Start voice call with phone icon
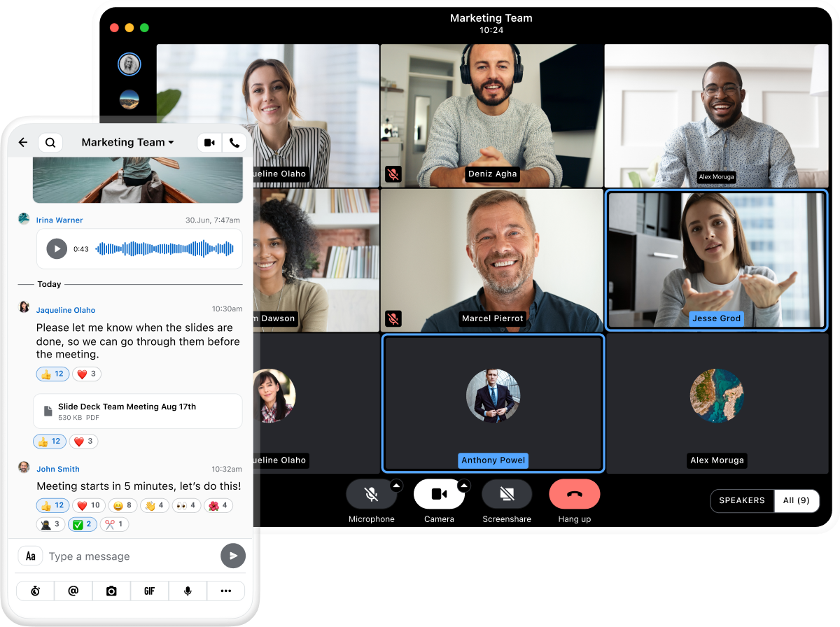This screenshot has height=627, width=840. click(x=234, y=143)
